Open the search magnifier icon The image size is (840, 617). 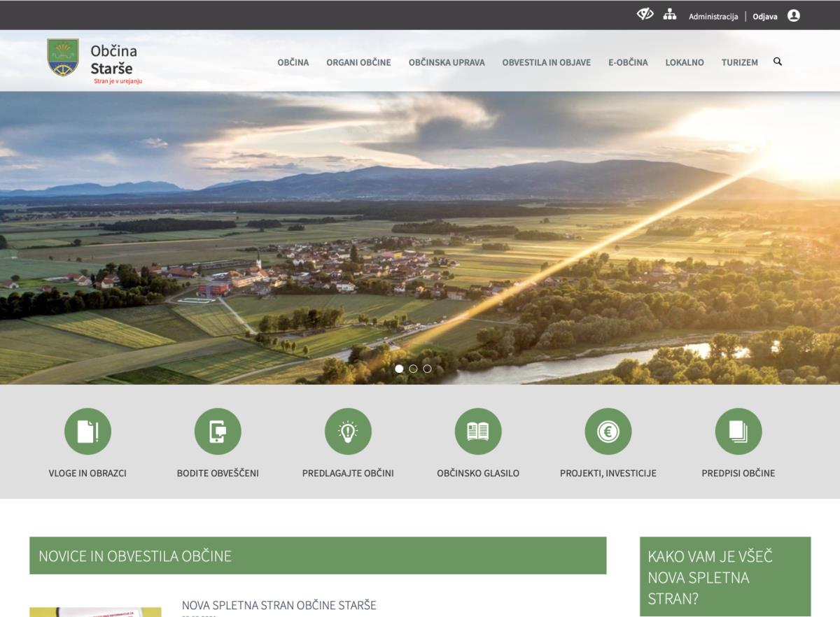tap(777, 62)
